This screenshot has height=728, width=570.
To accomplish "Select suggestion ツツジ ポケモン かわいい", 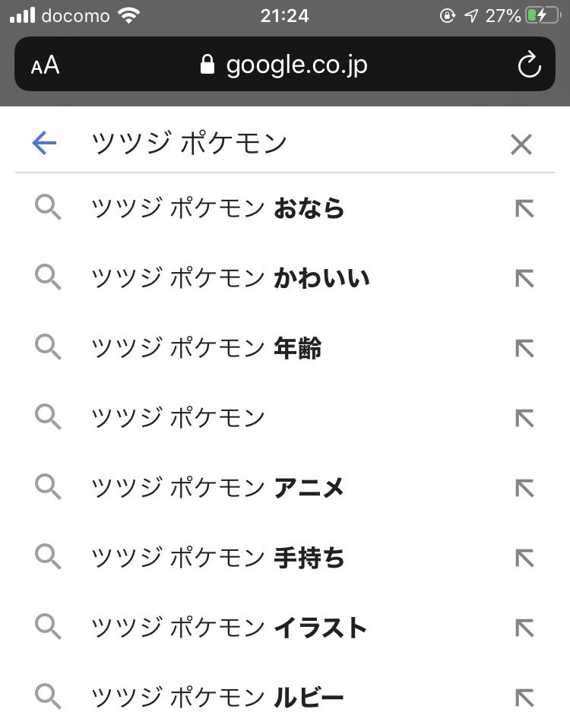I will [x=230, y=279].
